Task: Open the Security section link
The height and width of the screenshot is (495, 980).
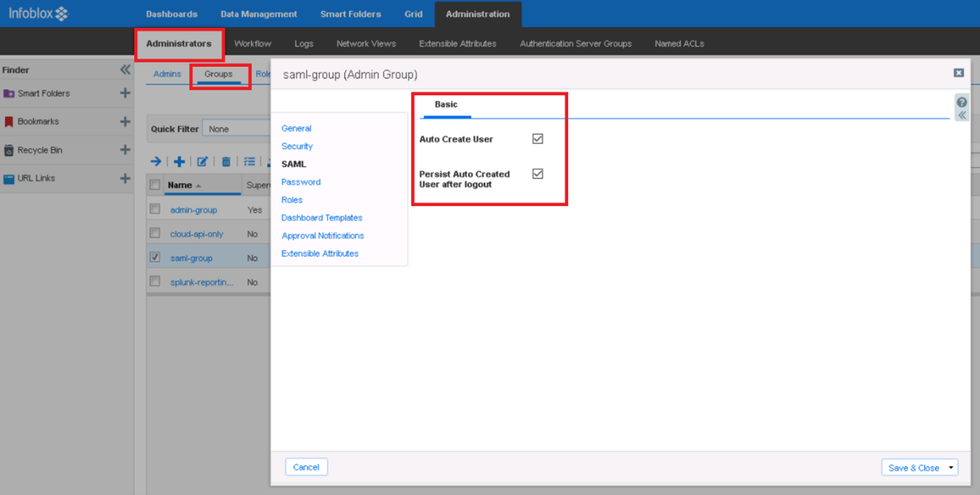Action: pos(297,146)
